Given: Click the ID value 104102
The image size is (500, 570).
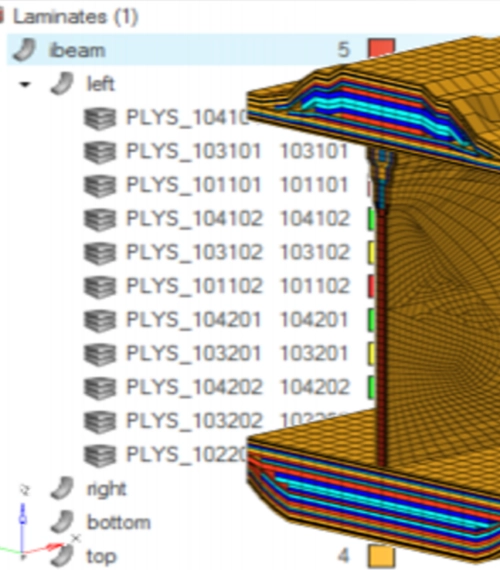Looking at the screenshot, I should pos(315,218).
